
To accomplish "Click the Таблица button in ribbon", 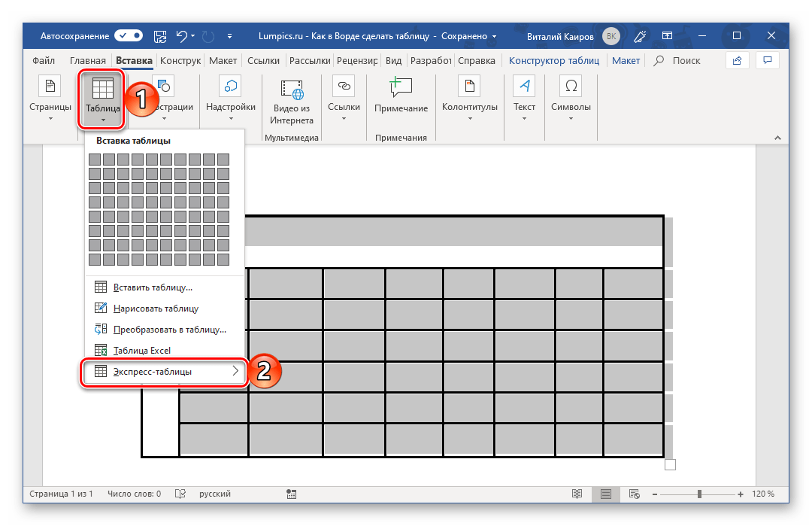I will pyautogui.click(x=102, y=99).
